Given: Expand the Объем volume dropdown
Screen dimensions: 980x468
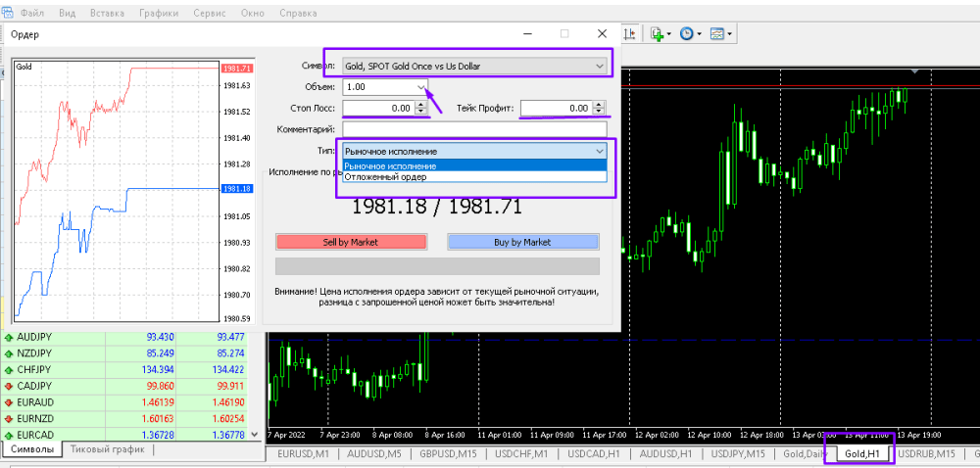Looking at the screenshot, I should click(421, 87).
